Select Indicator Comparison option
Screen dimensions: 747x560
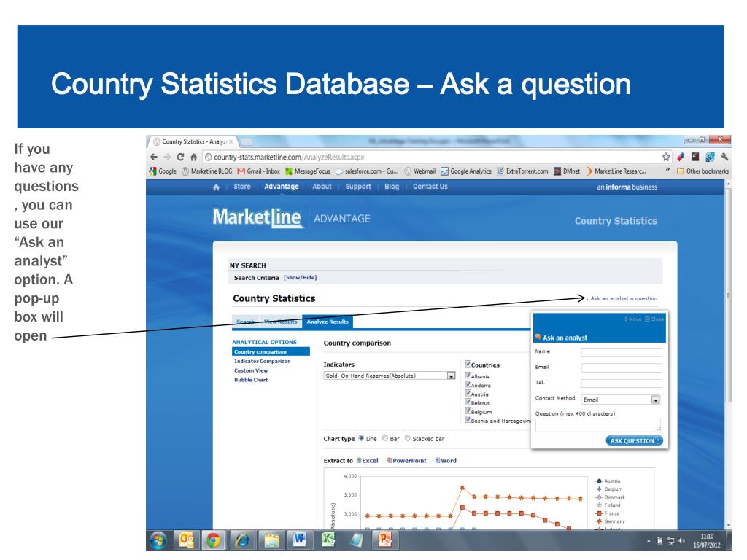click(263, 362)
